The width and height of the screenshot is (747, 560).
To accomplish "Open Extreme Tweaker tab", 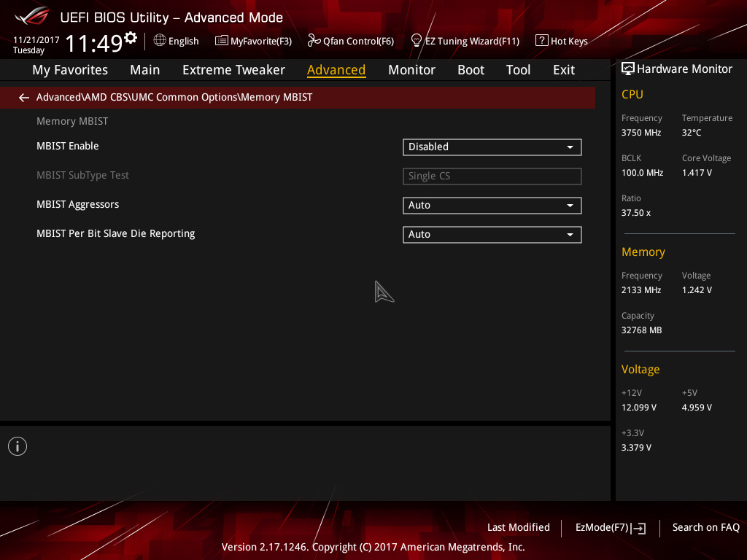I will click(233, 70).
